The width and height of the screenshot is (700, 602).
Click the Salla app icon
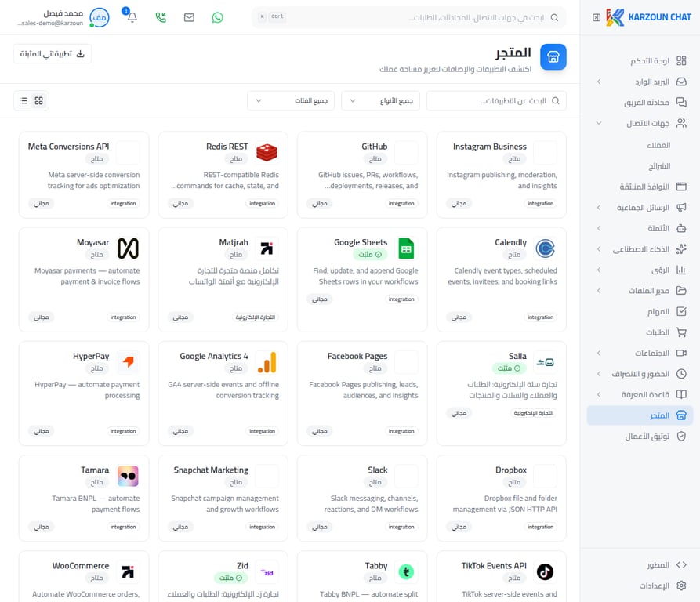(x=545, y=362)
